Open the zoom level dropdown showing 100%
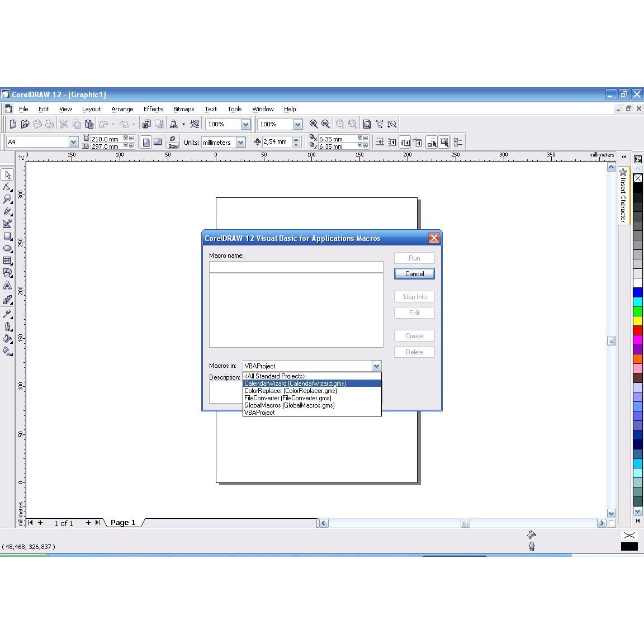The image size is (644, 644). pyautogui.click(x=245, y=124)
